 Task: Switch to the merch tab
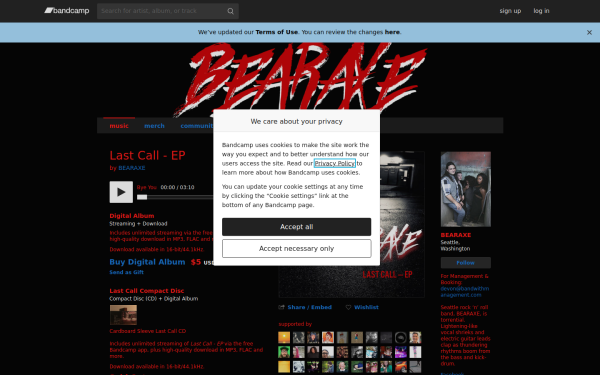(154, 126)
